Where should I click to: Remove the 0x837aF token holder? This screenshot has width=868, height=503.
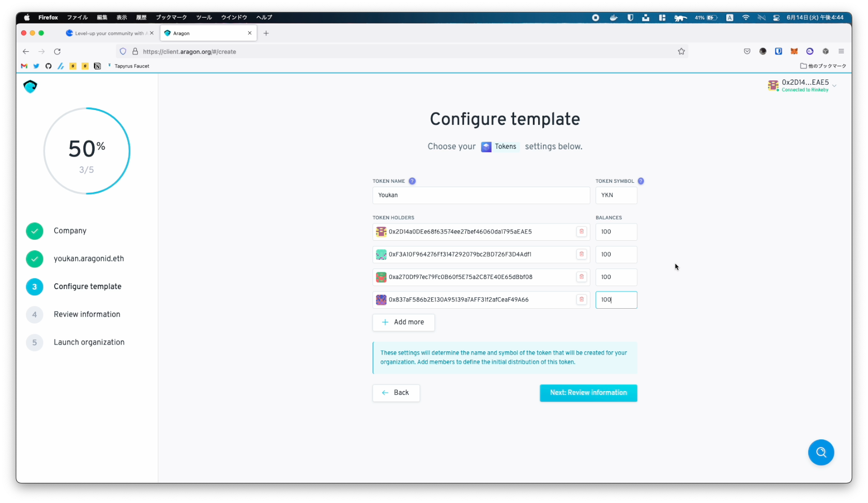pyautogui.click(x=581, y=300)
